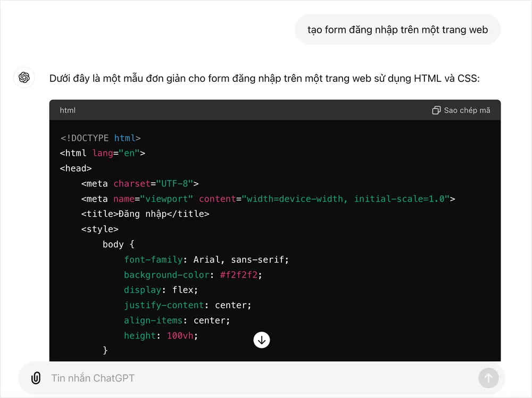
Task: Click the response text starting Dưới đây là
Action: pyautogui.click(x=264, y=78)
